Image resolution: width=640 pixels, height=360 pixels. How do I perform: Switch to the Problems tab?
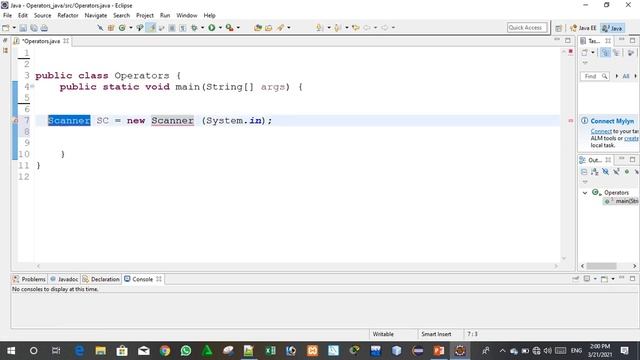tap(29, 279)
